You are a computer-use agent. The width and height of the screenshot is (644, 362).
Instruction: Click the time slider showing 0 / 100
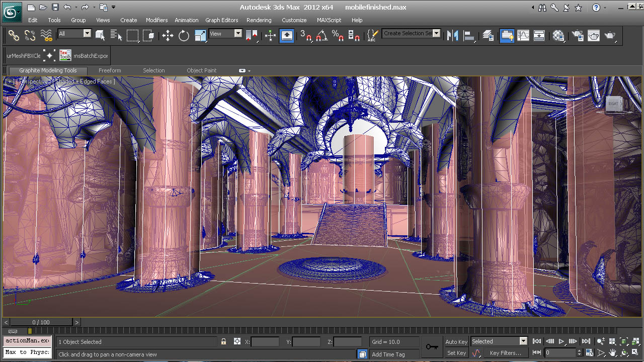(41, 322)
